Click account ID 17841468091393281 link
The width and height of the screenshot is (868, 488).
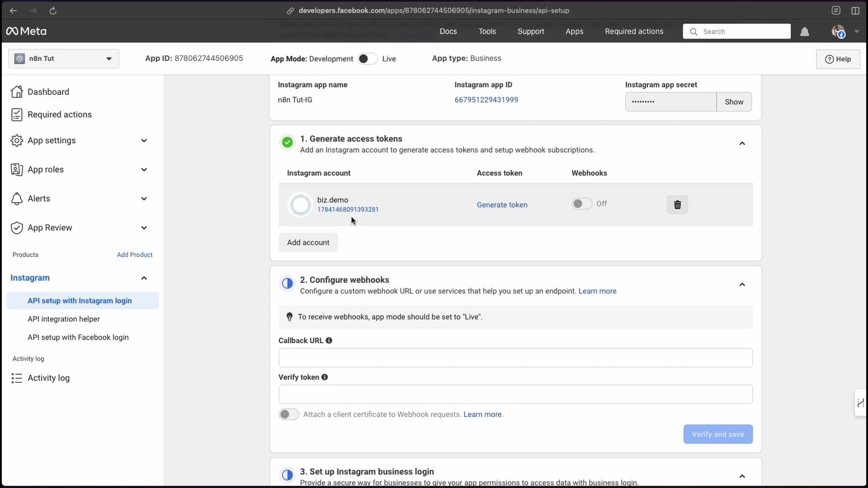click(x=348, y=210)
